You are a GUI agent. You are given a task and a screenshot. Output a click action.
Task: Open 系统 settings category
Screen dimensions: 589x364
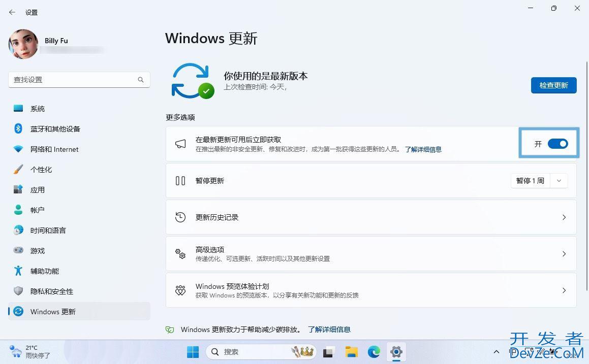[79, 109]
